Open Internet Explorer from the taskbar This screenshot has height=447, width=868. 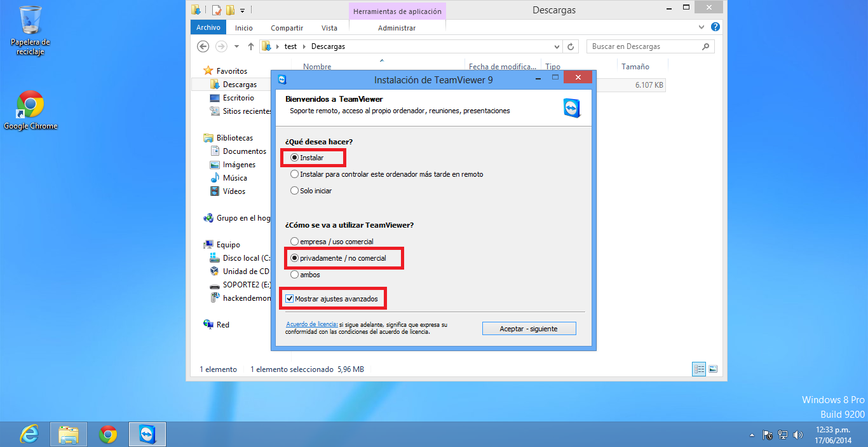point(30,434)
